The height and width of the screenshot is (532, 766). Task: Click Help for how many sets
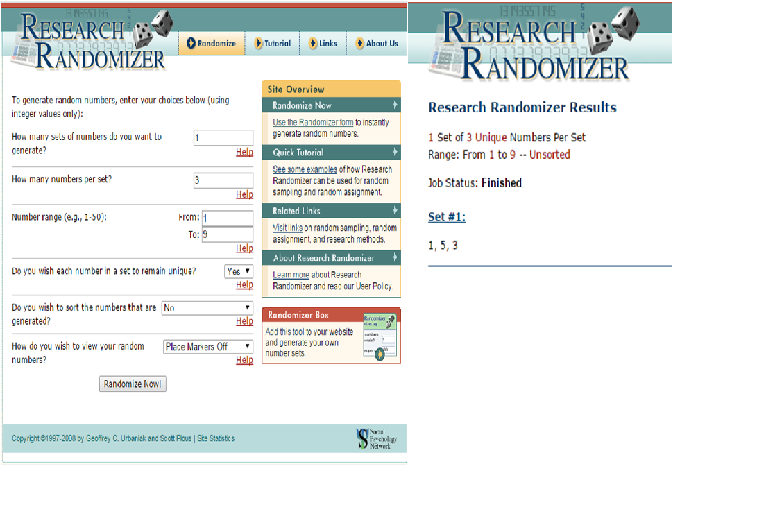pos(244,152)
